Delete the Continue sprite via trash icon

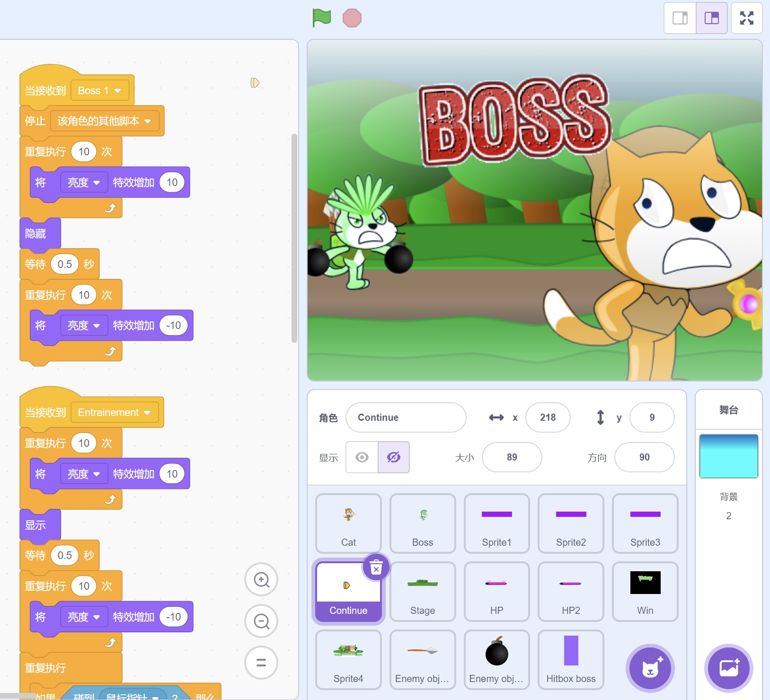click(x=376, y=567)
